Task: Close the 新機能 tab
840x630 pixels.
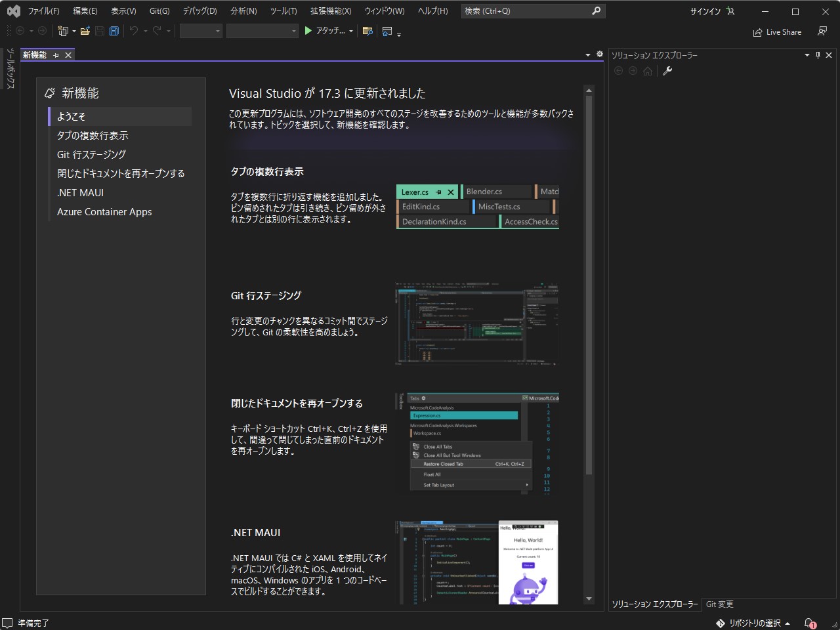Action: 68,55
